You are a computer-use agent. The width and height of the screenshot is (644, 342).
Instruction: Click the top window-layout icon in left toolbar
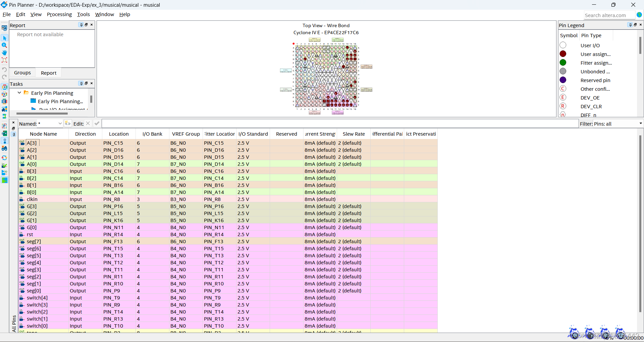(4, 28)
